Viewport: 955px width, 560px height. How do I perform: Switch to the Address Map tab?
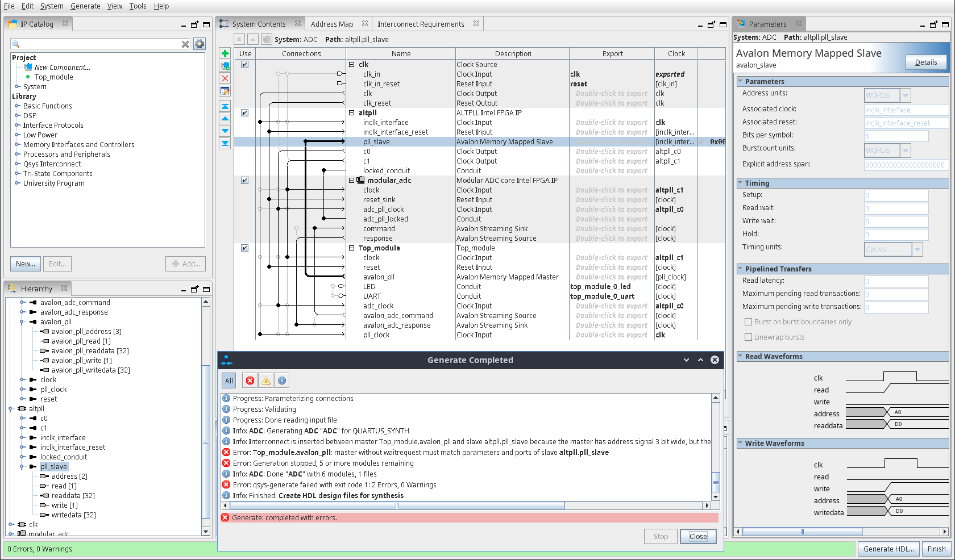click(x=332, y=24)
